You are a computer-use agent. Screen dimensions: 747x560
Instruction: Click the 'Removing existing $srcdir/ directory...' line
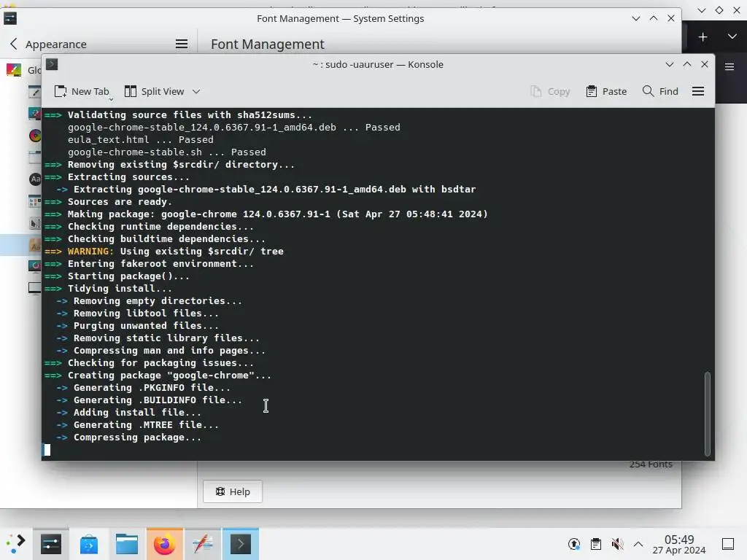[181, 164]
